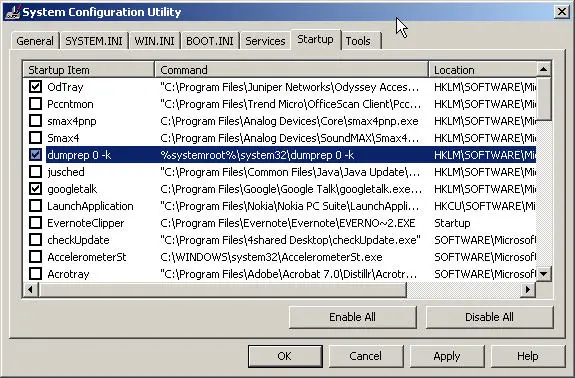Select the googletalk item name
This screenshot has width=575, height=378.
click(x=72, y=189)
